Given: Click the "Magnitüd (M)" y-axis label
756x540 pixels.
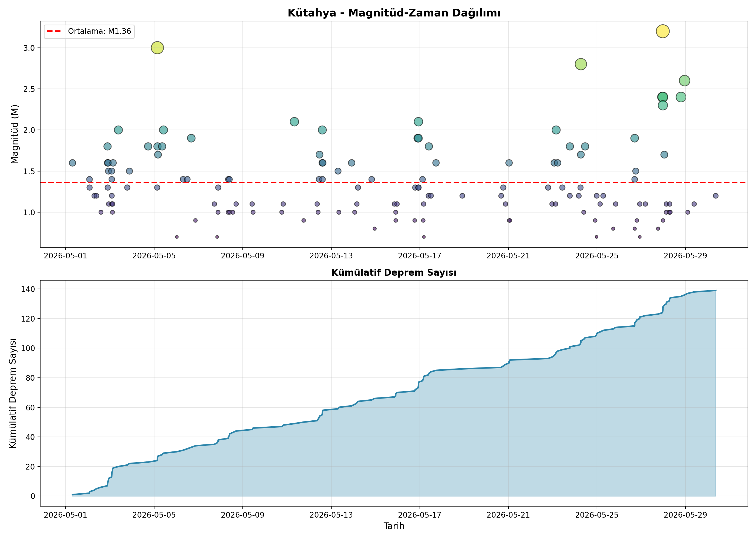Looking at the screenshot, I should pos(14,134).
